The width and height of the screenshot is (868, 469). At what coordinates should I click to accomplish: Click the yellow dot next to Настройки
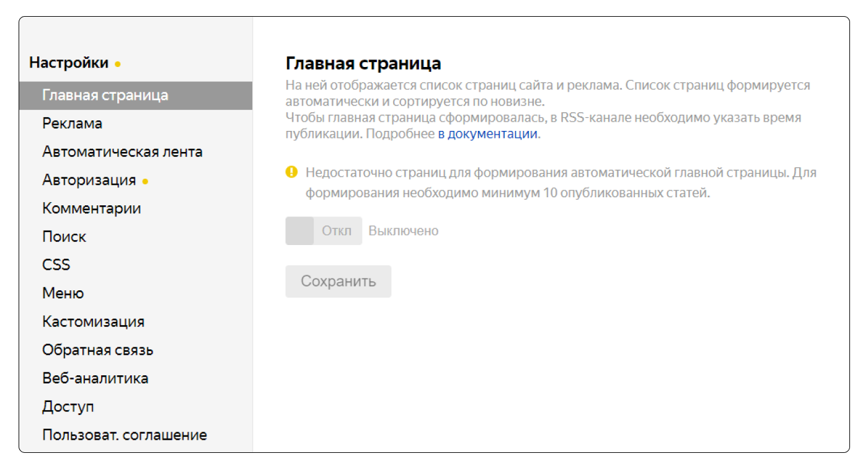point(118,64)
